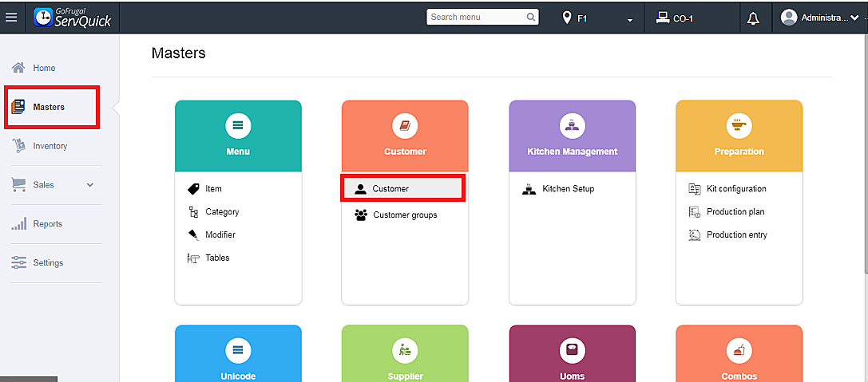Click the Combos card round icon

(739, 350)
